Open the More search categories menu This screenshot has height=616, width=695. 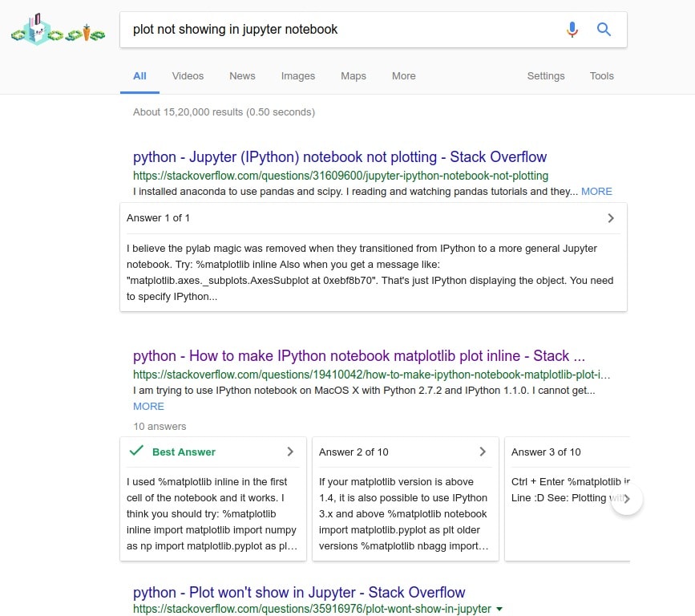tap(403, 76)
